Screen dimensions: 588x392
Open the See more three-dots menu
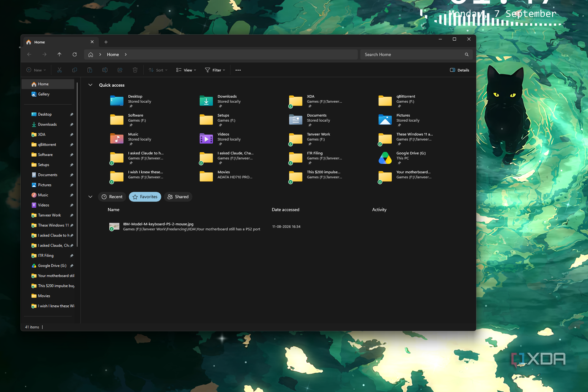[x=238, y=70]
